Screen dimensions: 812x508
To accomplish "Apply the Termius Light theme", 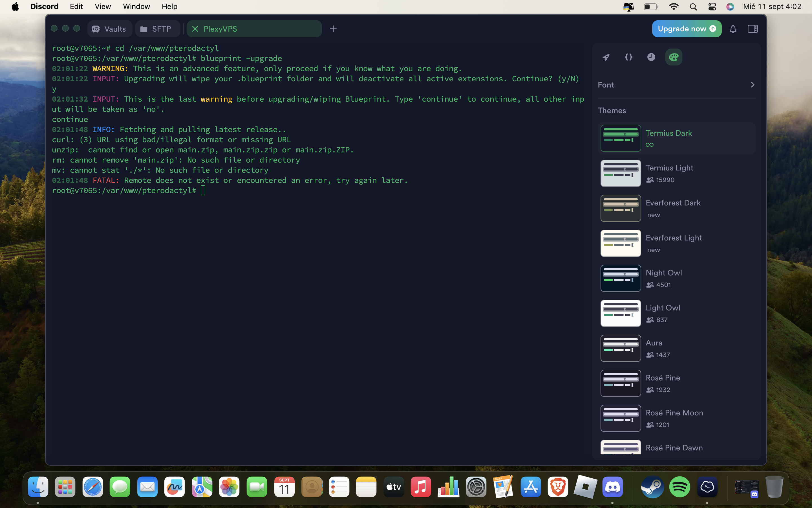I will (676, 173).
